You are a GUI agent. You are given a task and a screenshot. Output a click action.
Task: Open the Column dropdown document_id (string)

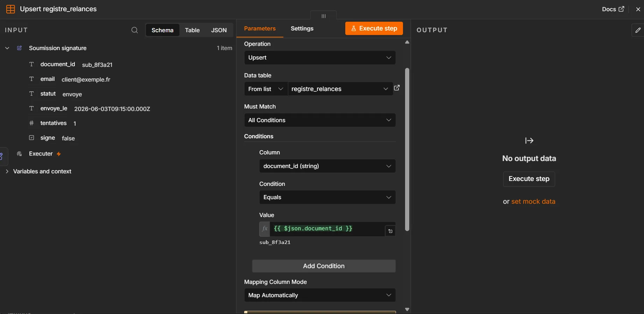point(327,166)
